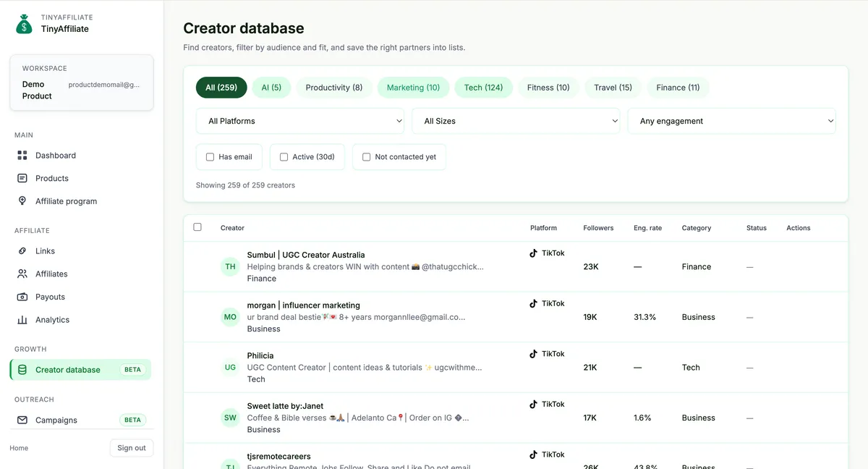The width and height of the screenshot is (868, 469).
Task: Click the Creator database stack icon
Action: tap(22, 370)
